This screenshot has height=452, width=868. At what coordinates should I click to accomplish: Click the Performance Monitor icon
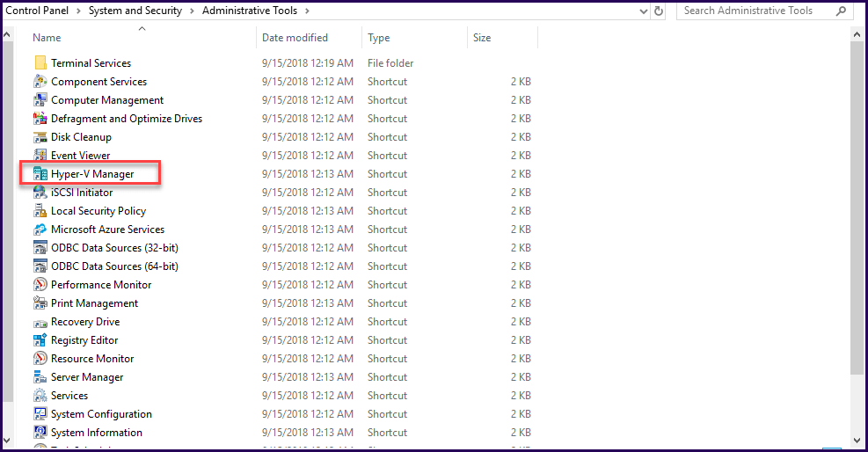click(x=40, y=284)
